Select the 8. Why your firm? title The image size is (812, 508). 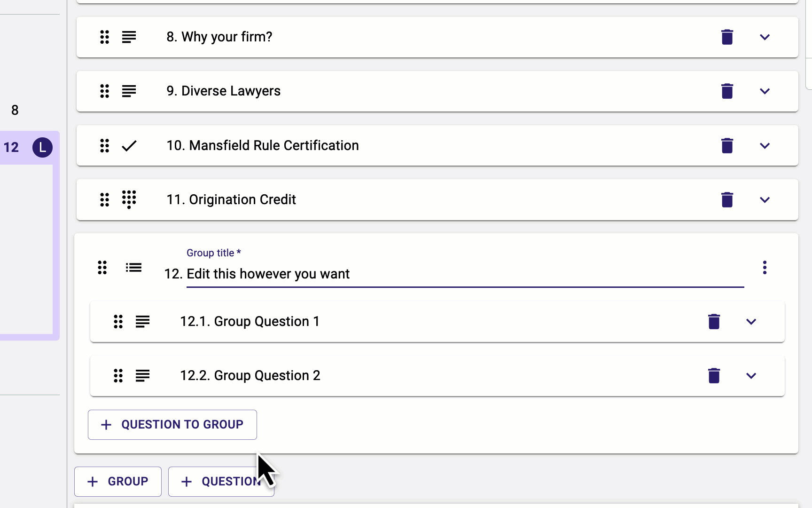coord(219,37)
